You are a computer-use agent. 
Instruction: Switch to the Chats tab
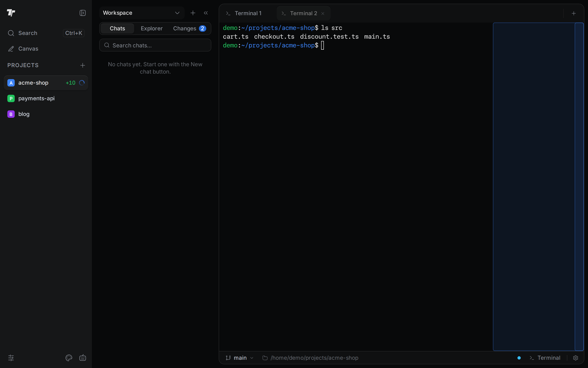(117, 29)
